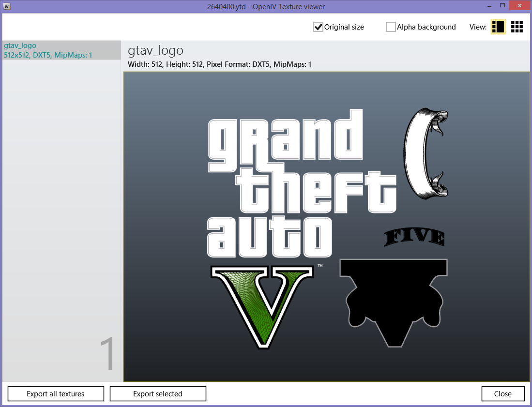532x407 pixels.
Task: Maximize the OpenIV Texture viewer window
Action: pyautogui.click(x=502, y=6)
